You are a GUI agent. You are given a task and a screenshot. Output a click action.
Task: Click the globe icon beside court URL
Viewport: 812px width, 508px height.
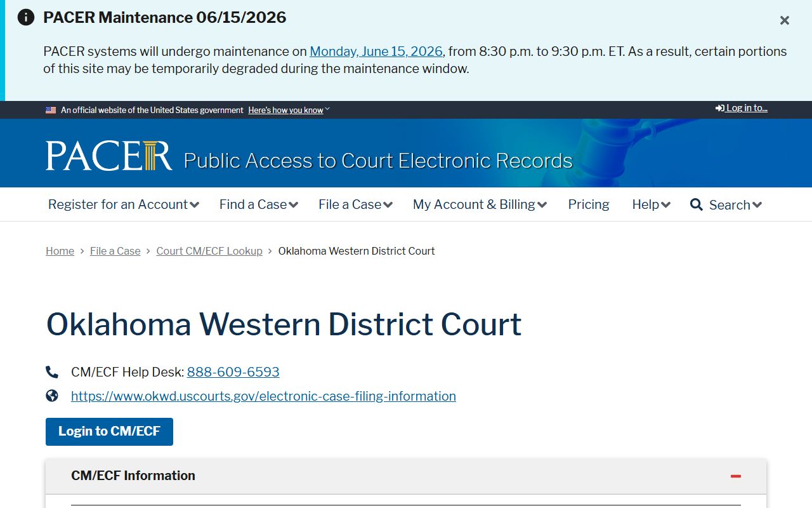coord(52,396)
